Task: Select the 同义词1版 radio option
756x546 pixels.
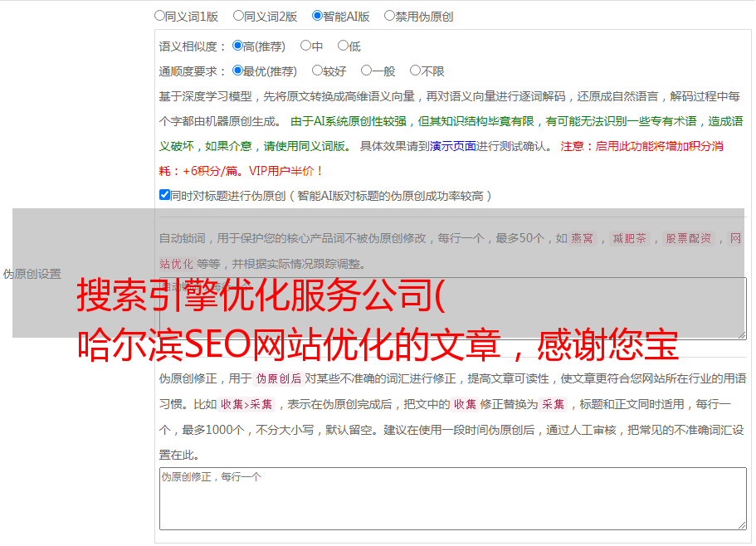Action: (160, 16)
